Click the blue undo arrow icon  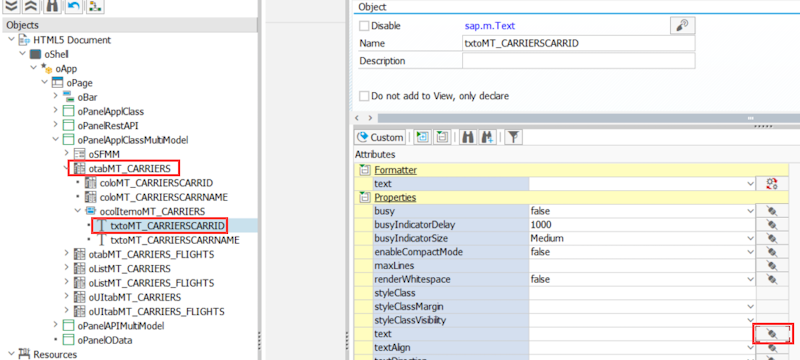[x=73, y=6]
